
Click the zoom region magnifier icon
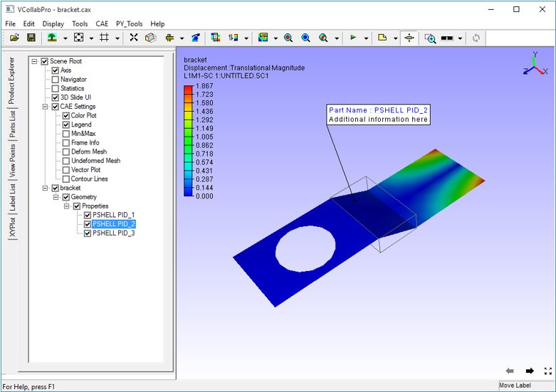click(430, 38)
